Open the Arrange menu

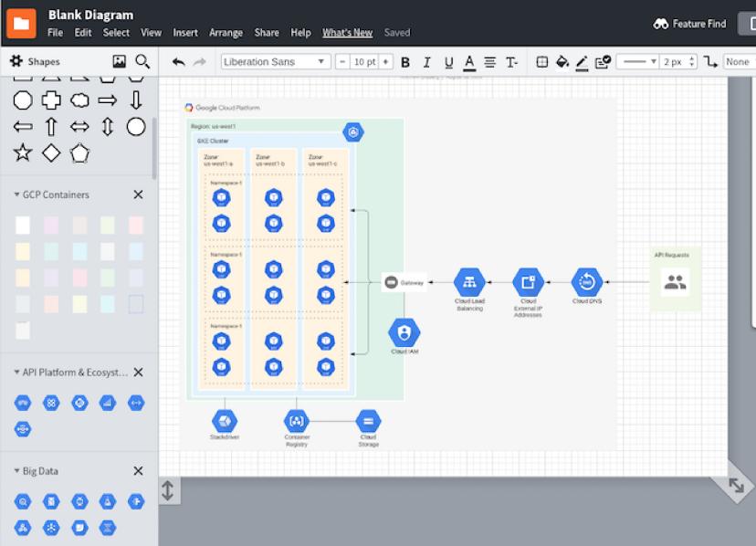pyautogui.click(x=226, y=33)
